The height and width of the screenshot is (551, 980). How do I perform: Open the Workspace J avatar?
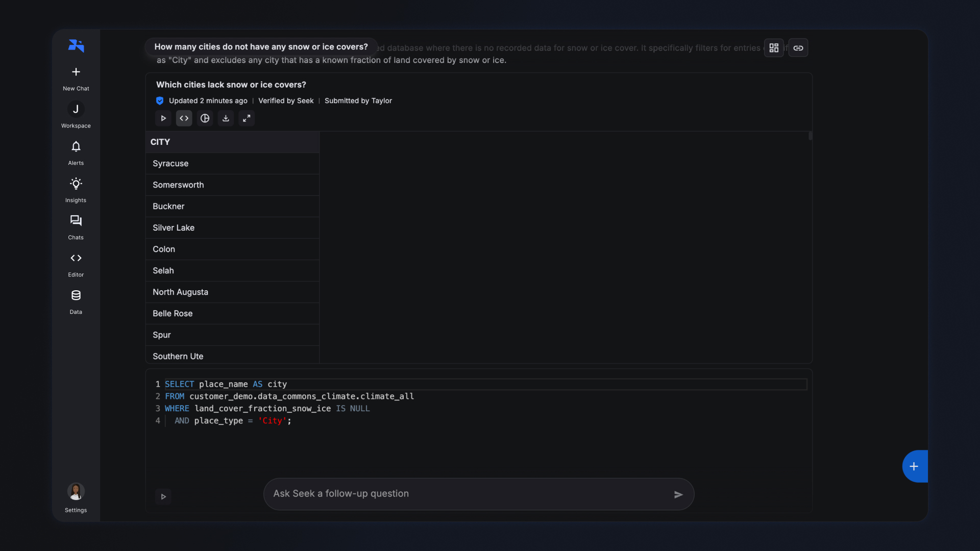tap(76, 110)
